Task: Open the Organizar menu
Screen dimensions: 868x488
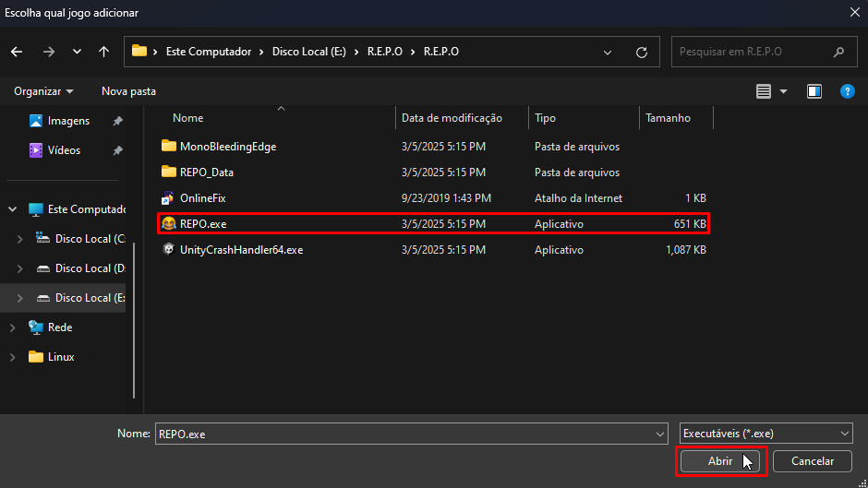Action: pyautogui.click(x=43, y=91)
